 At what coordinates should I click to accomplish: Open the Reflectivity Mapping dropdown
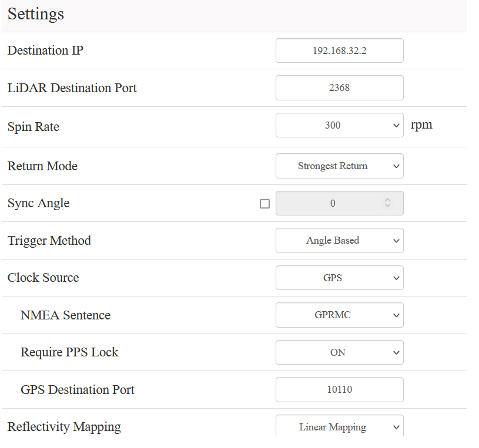coord(339,427)
